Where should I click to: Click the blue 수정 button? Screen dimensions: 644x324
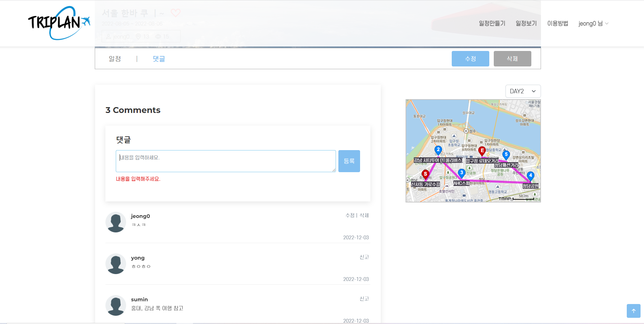pyautogui.click(x=470, y=59)
